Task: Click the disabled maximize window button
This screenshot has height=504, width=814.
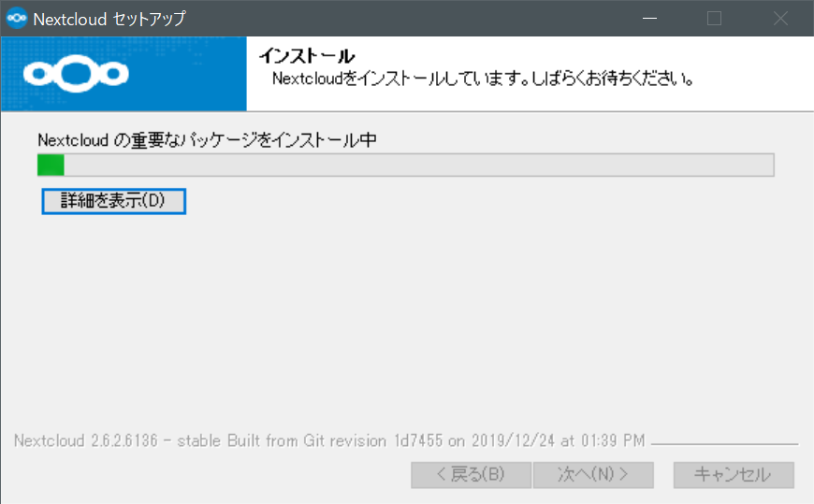Action: coord(714,18)
